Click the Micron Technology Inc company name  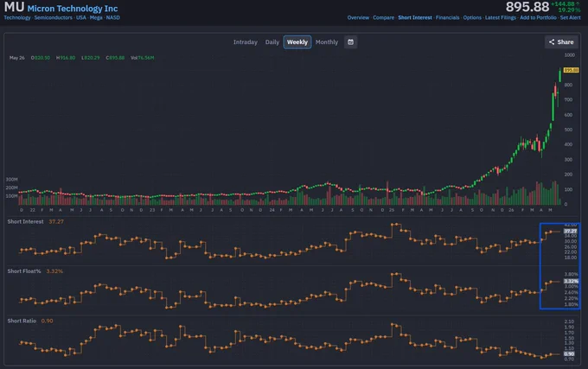point(73,9)
